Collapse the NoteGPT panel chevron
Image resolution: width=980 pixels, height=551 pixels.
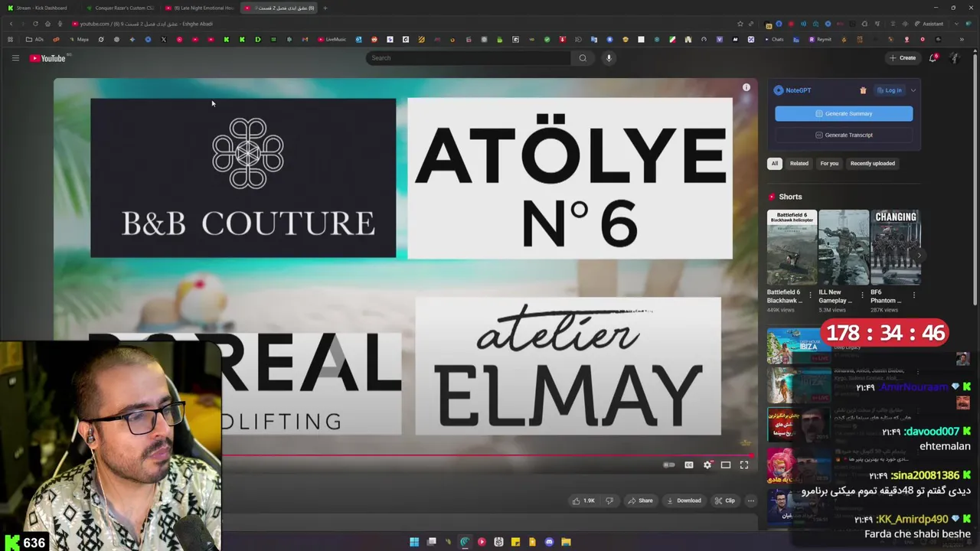[913, 90]
